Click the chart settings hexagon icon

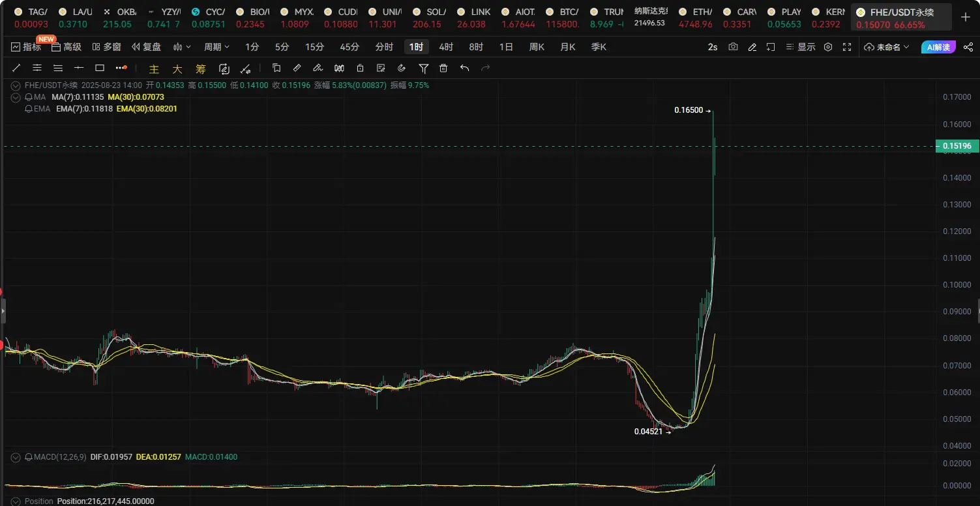coord(828,47)
